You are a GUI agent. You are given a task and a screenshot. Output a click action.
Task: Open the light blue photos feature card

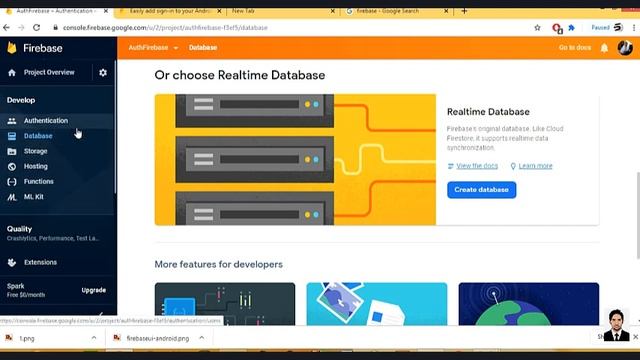click(377, 304)
